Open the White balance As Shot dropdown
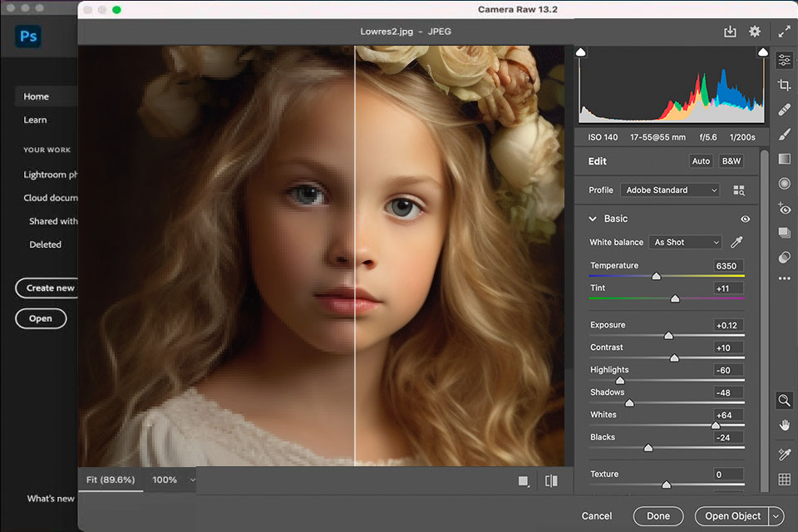Image resolution: width=798 pixels, height=532 pixels. 685,243
